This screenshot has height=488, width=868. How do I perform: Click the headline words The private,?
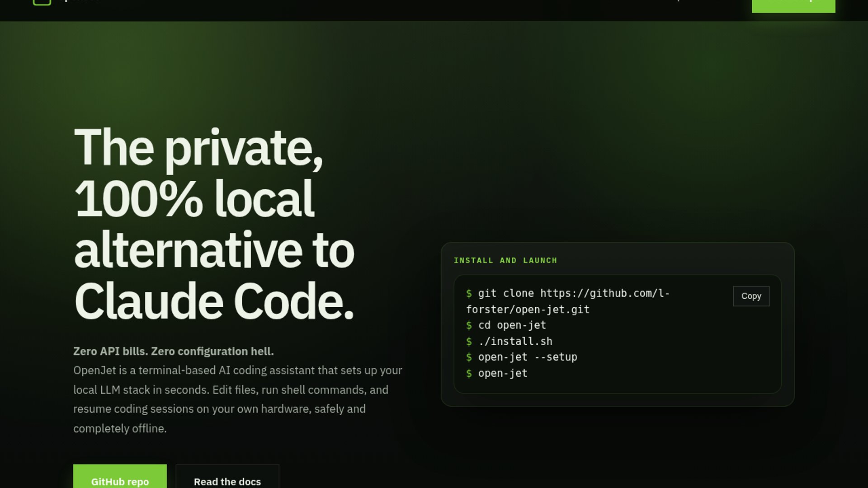coord(198,148)
